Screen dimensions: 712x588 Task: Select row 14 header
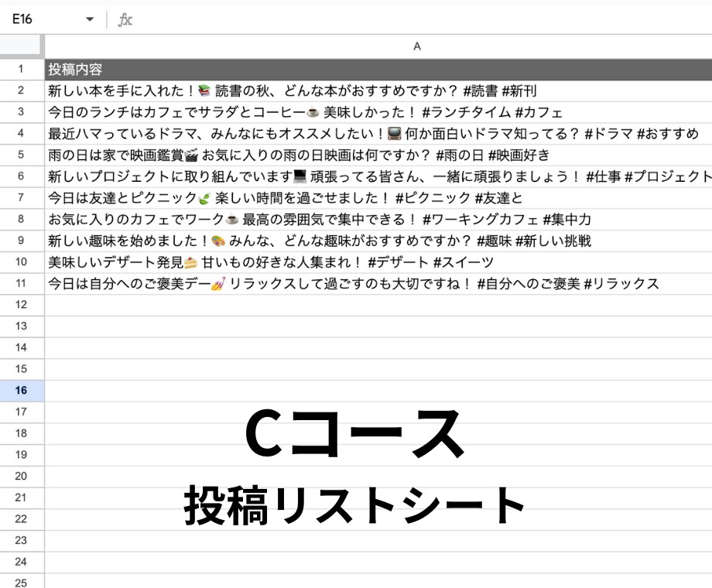22,348
